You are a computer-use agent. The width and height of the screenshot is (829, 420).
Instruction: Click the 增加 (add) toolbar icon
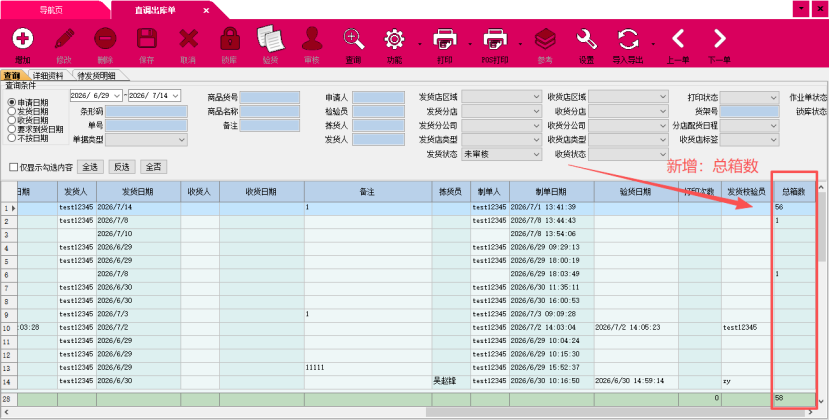click(x=23, y=39)
